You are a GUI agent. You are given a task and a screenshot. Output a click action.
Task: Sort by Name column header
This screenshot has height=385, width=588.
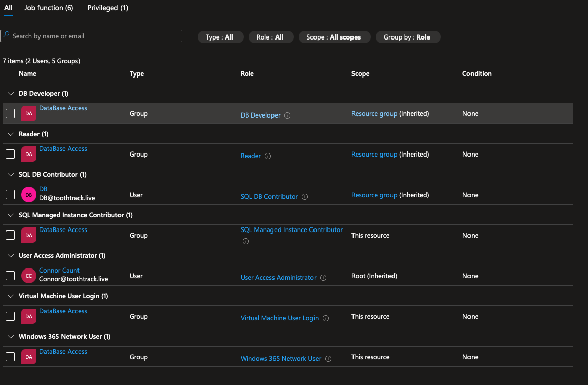[27, 73]
